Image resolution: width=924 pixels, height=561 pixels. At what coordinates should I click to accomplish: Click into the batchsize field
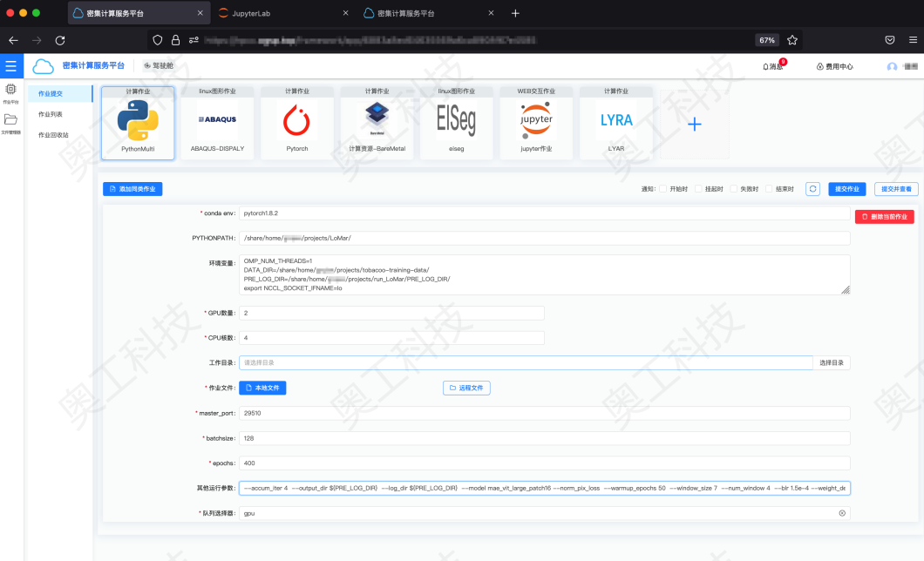pos(545,438)
